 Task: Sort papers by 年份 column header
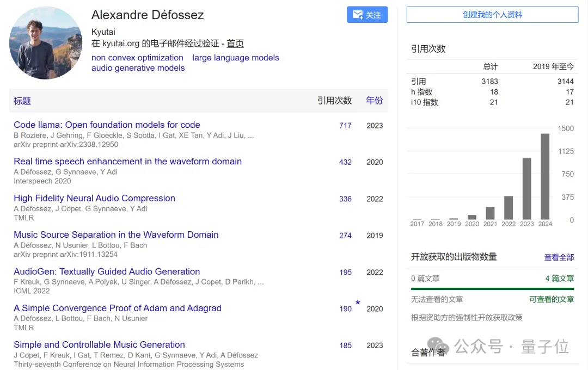[374, 101]
